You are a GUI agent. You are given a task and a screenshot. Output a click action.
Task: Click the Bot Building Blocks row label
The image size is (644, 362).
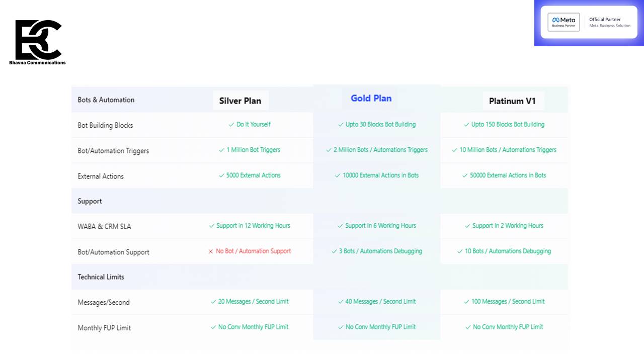tap(105, 125)
